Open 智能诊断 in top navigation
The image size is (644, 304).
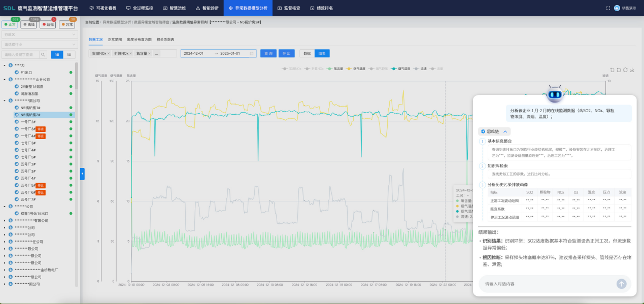click(208, 8)
